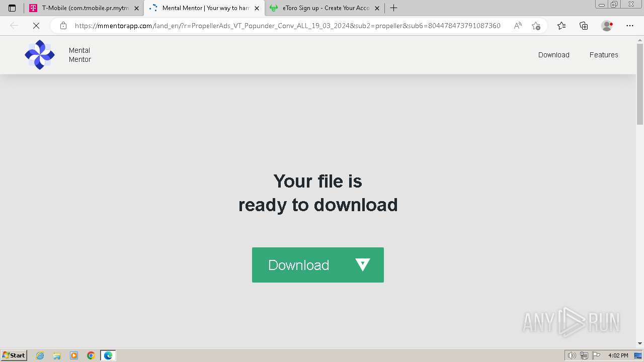The height and width of the screenshot is (362, 644).
Task: Open the network tray icon
Action: pos(584,355)
